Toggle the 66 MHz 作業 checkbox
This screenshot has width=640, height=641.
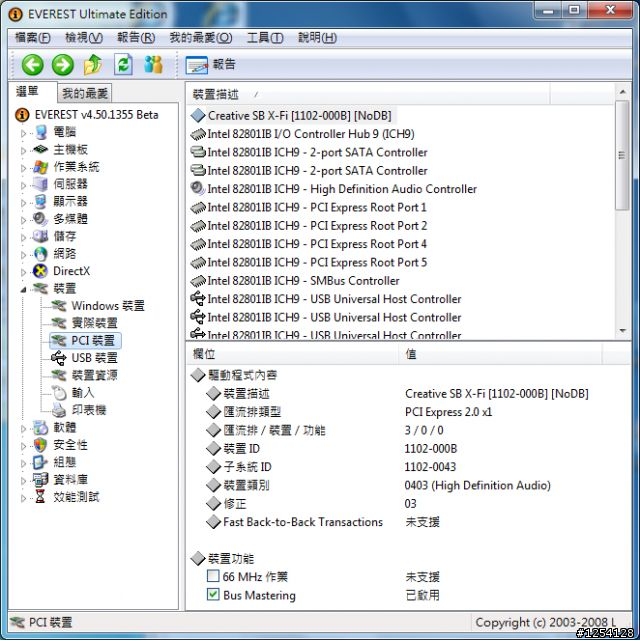click(213, 576)
